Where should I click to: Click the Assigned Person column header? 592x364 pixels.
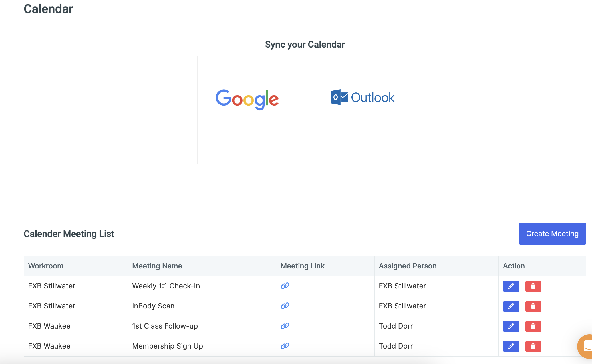tap(408, 266)
